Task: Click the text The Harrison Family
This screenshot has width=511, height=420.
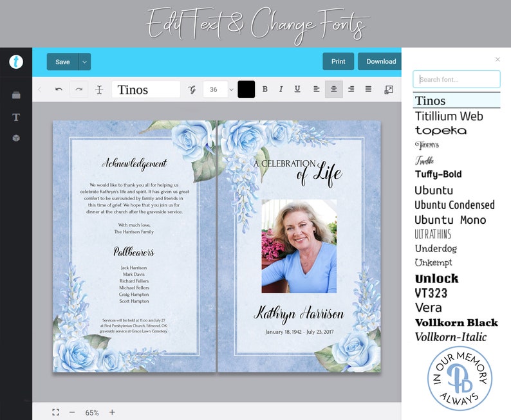Action: 134,232
